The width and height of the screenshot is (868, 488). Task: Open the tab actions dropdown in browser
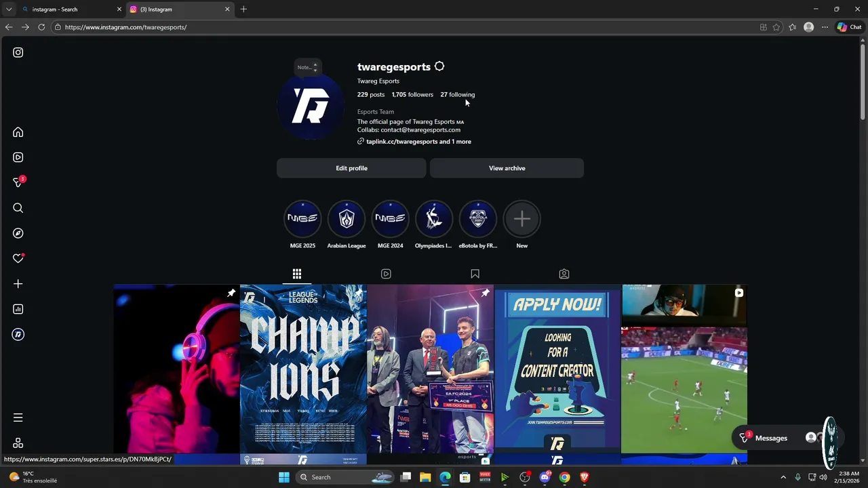coord(9,9)
